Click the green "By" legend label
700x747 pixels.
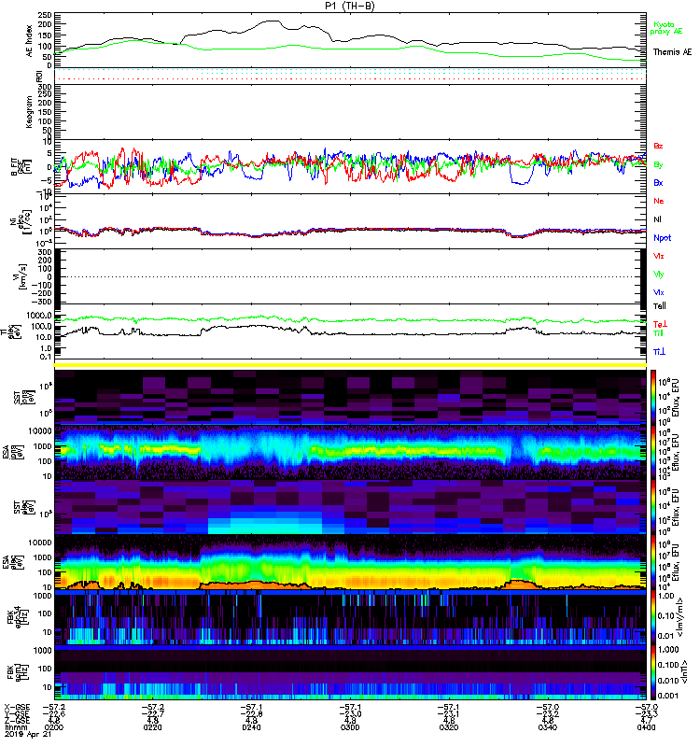[x=658, y=165]
